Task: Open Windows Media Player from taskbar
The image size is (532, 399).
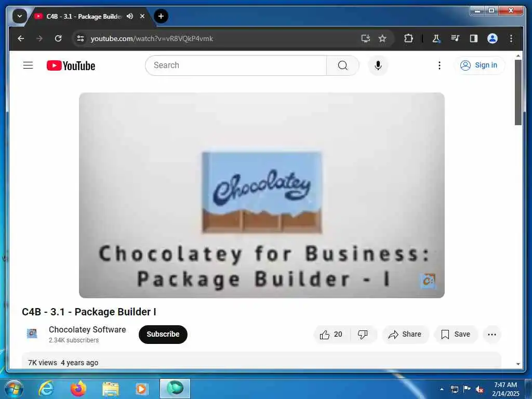Action: tap(141, 389)
